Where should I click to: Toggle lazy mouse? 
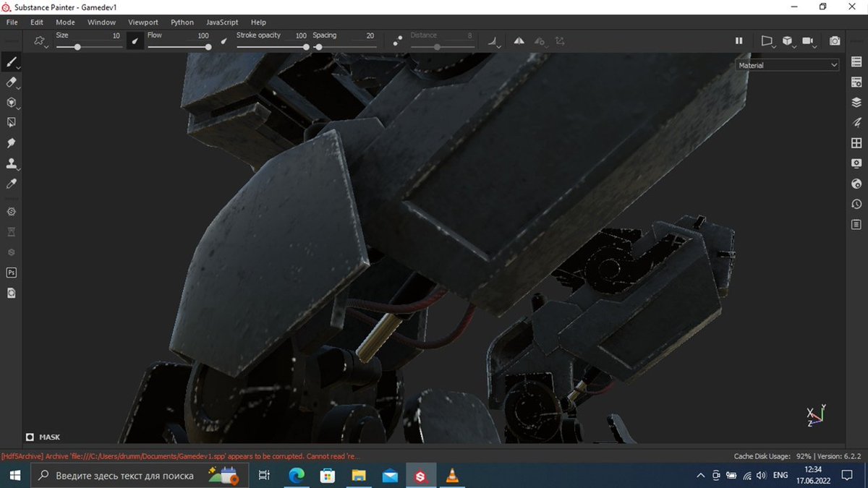[x=397, y=41]
